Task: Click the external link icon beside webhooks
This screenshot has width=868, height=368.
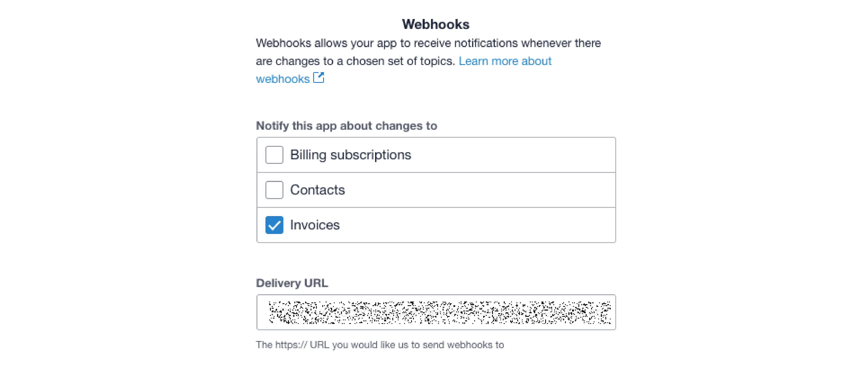Action: click(x=318, y=78)
